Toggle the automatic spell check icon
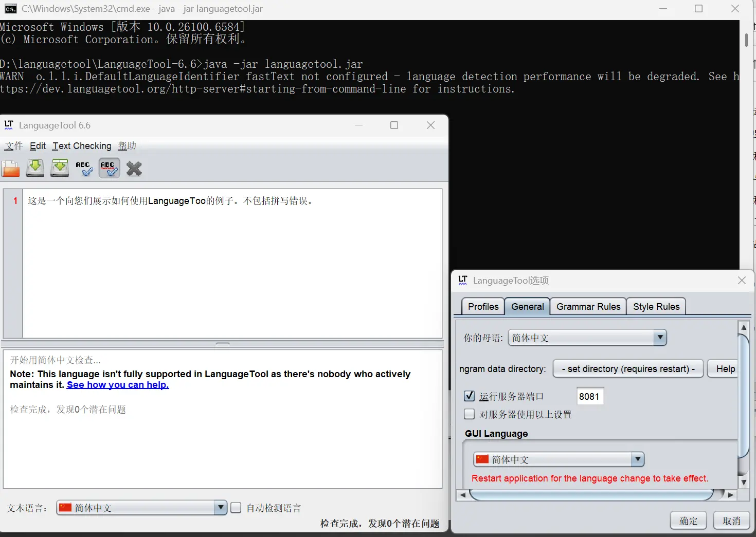756x537 pixels. tap(109, 169)
